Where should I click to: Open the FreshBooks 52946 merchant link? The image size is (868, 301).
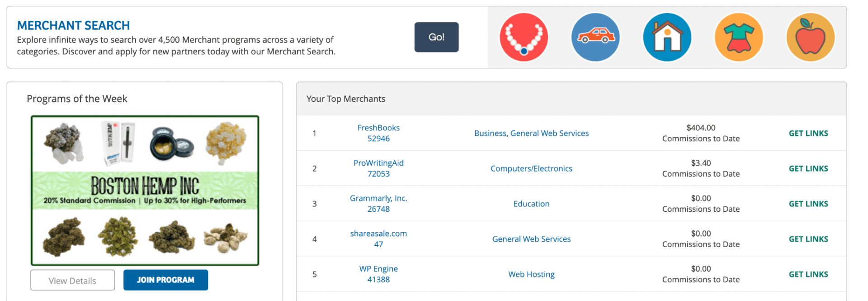tap(378, 133)
